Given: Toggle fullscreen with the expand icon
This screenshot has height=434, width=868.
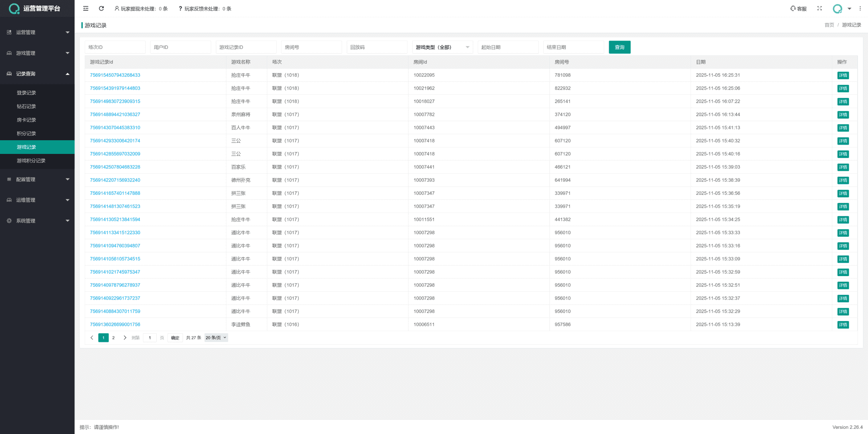Looking at the screenshot, I should pos(819,8).
